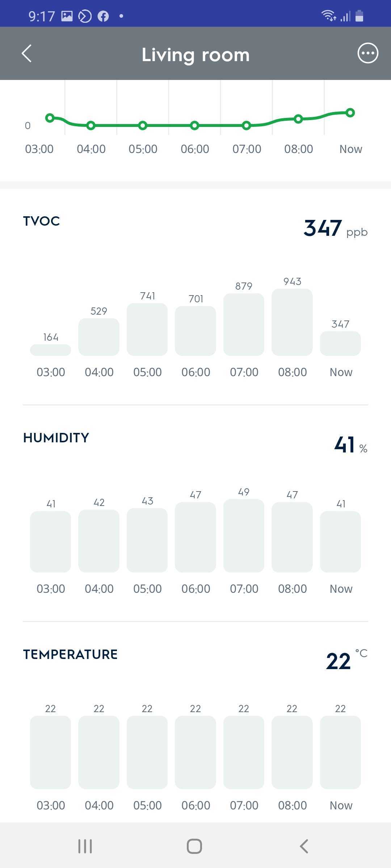Tap the Wi-Fi status icon
Image resolution: width=391 pixels, height=868 pixels.
(x=328, y=16)
